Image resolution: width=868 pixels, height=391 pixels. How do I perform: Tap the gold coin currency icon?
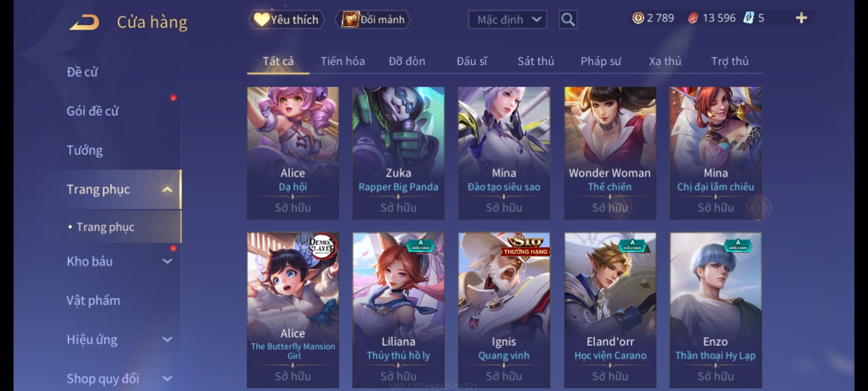pyautogui.click(x=638, y=18)
